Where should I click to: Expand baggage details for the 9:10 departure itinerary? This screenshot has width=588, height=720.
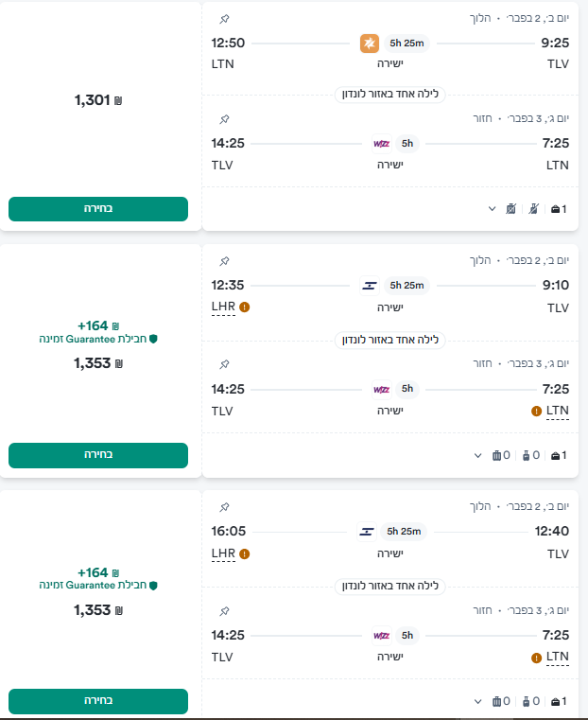tap(478, 455)
